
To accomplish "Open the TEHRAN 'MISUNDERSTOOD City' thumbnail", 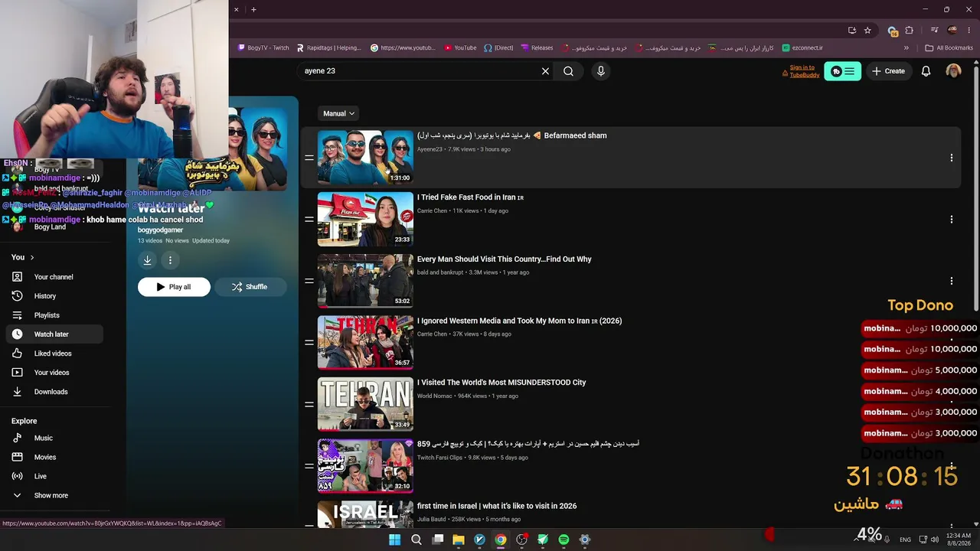I will point(365,403).
